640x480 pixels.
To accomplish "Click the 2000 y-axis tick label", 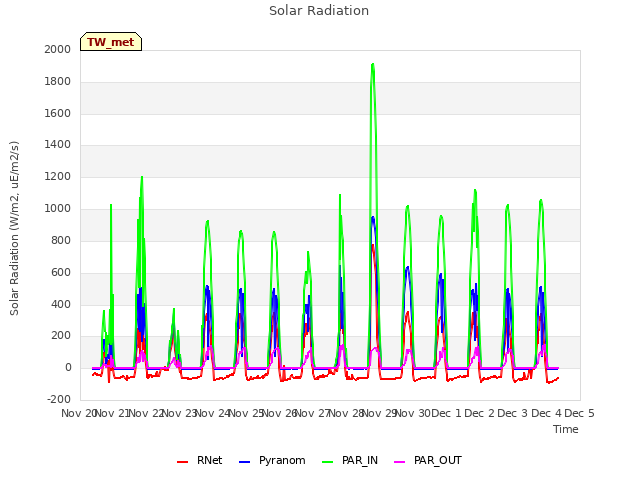I will tap(58, 49).
